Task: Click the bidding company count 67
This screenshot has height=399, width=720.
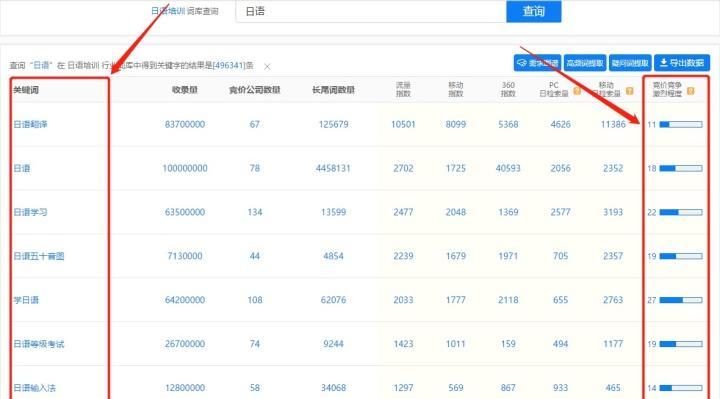Action: (x=254, y=124)
